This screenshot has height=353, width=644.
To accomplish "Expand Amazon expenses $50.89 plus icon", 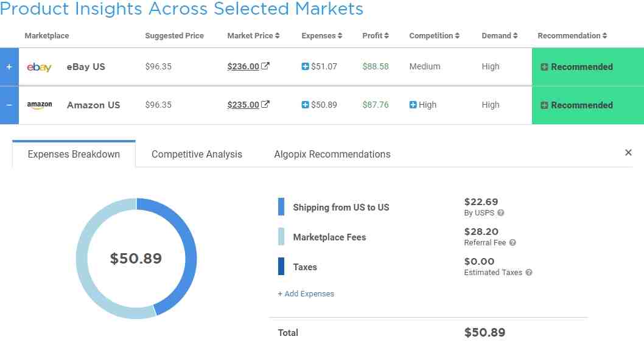I will [x=306, y=105].
